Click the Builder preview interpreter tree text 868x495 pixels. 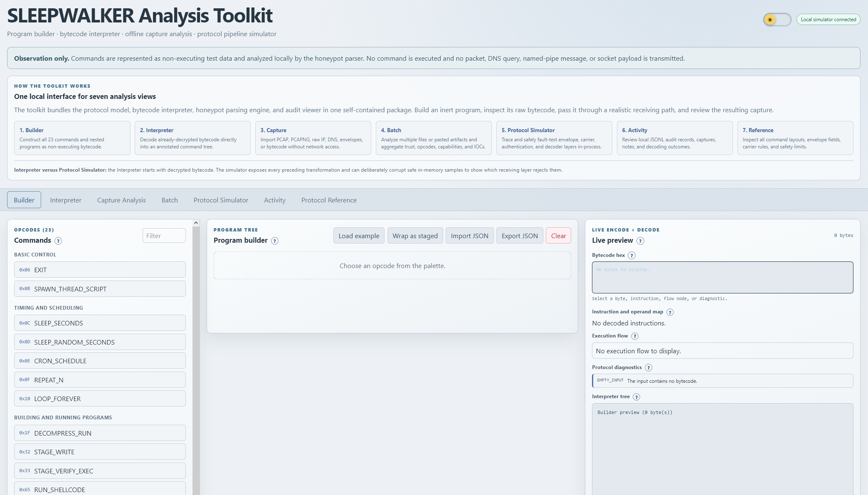635,412
